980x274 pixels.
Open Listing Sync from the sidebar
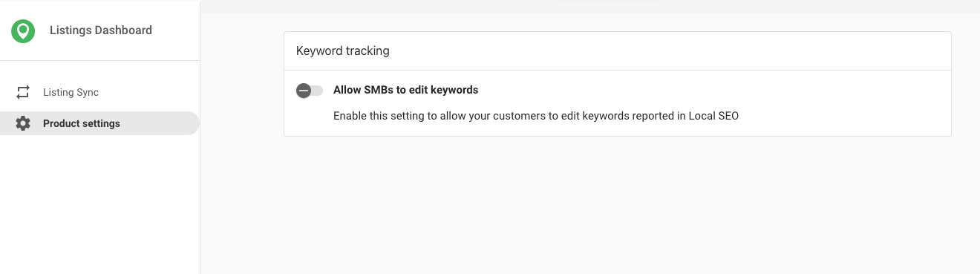point(99,92)
